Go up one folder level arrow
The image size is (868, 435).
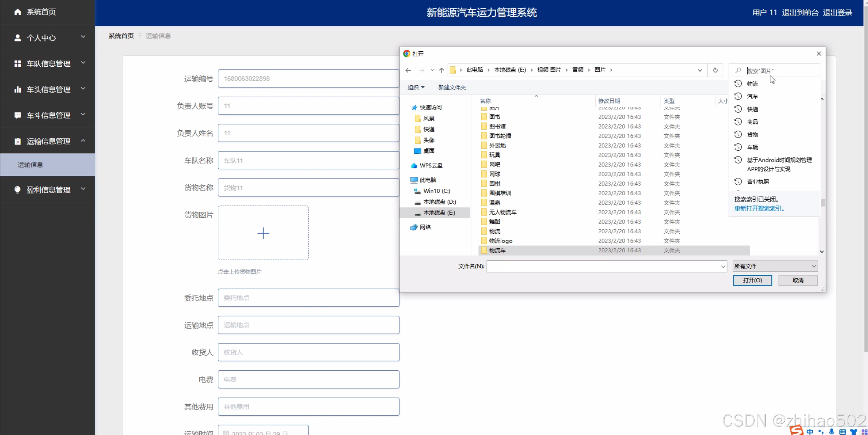(441, 70)
